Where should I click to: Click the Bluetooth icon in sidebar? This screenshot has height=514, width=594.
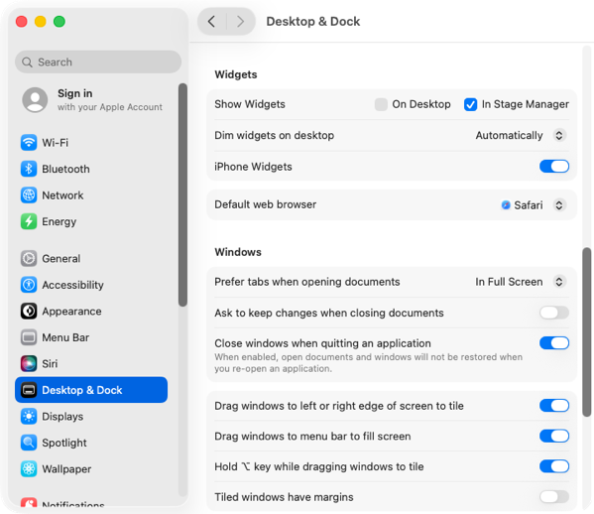tap(29, 169)
